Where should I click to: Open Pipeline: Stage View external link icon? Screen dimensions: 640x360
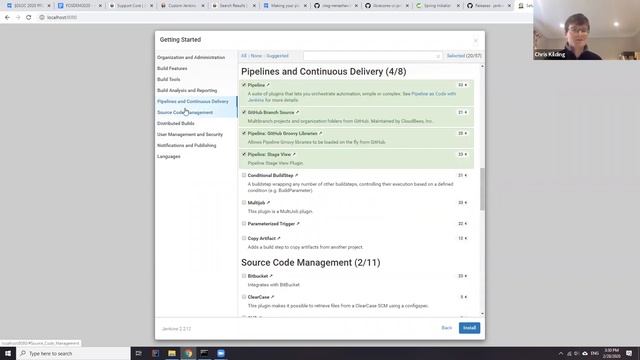[294, 154]
